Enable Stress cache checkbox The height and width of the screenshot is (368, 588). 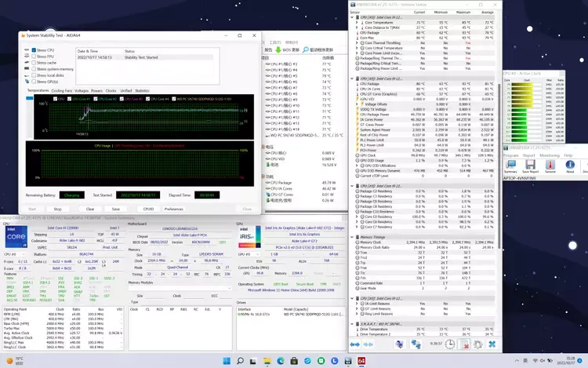tap(34, 63)
